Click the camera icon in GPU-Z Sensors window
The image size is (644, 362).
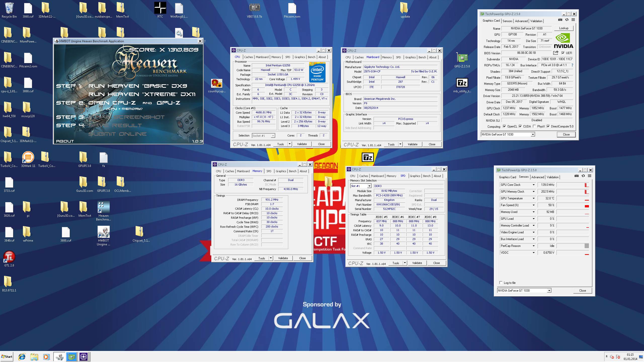(577, 176)
